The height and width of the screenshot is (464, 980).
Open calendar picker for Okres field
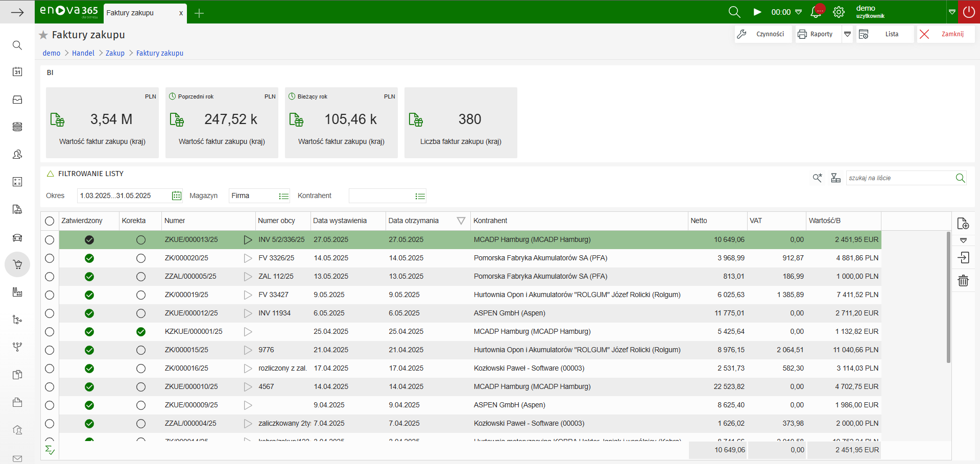pyautogui.click(x=177, y=196)
